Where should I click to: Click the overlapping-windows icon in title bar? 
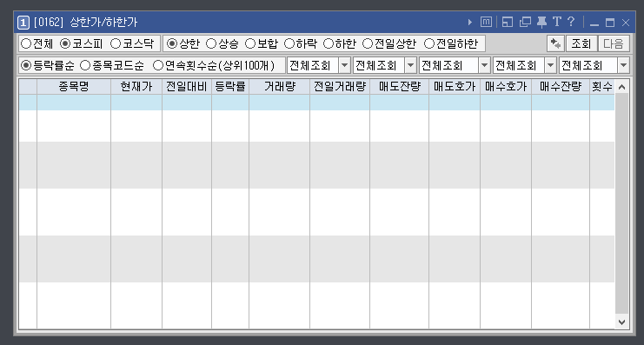(x=525, y=23)
